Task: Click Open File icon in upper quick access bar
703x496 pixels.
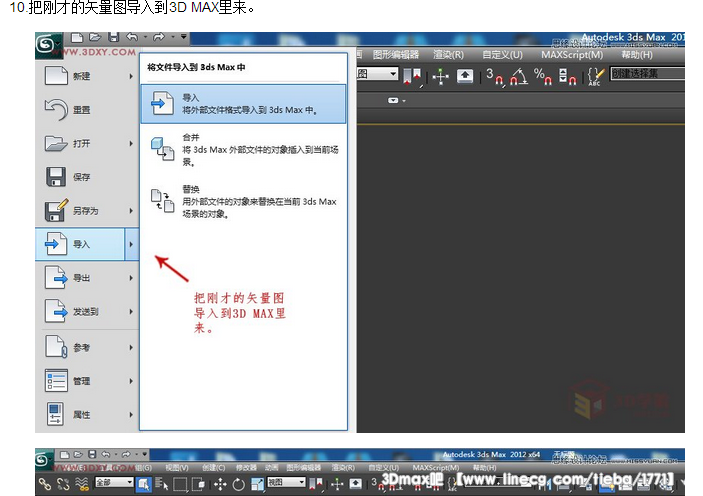Action: tap(95, 37)
